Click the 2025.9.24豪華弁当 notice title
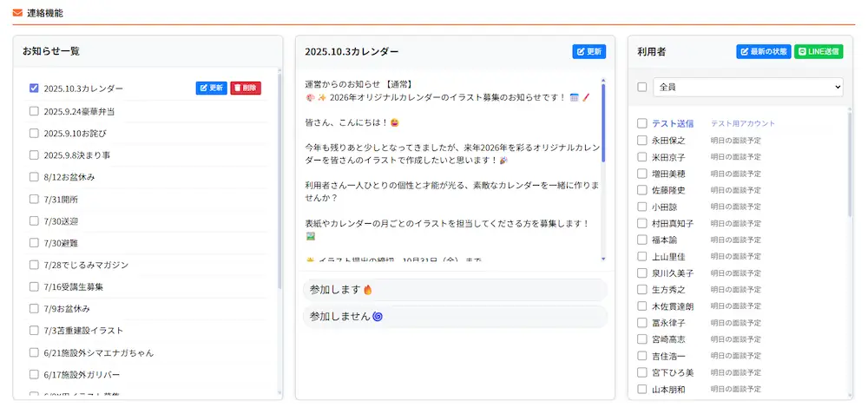This screenshot has height=414, width=868. point(79,111)
